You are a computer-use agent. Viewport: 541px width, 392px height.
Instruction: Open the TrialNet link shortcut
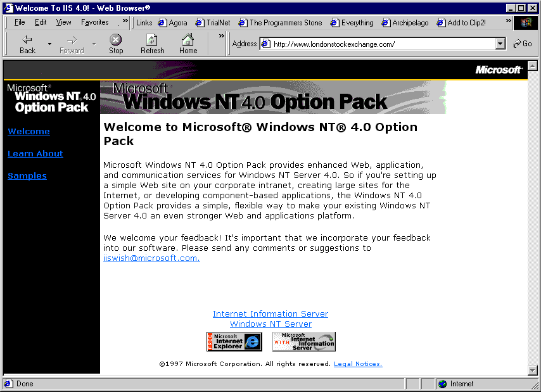[213, 23]
